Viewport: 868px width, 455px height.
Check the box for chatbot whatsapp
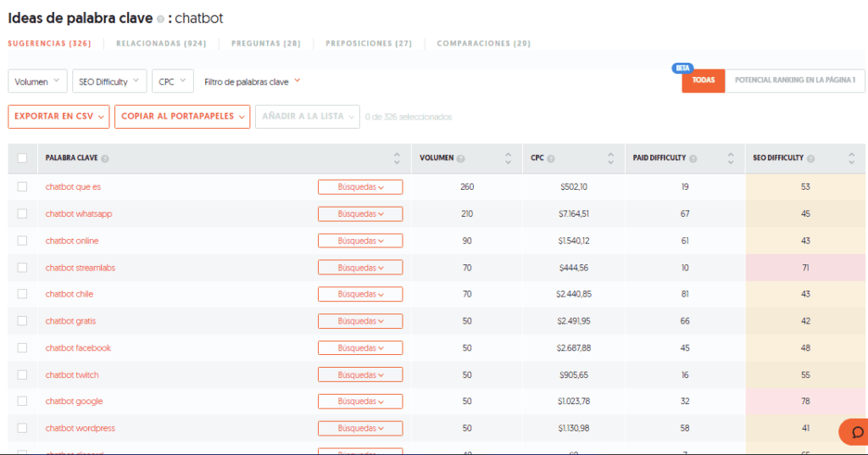[x=22, y=214]
